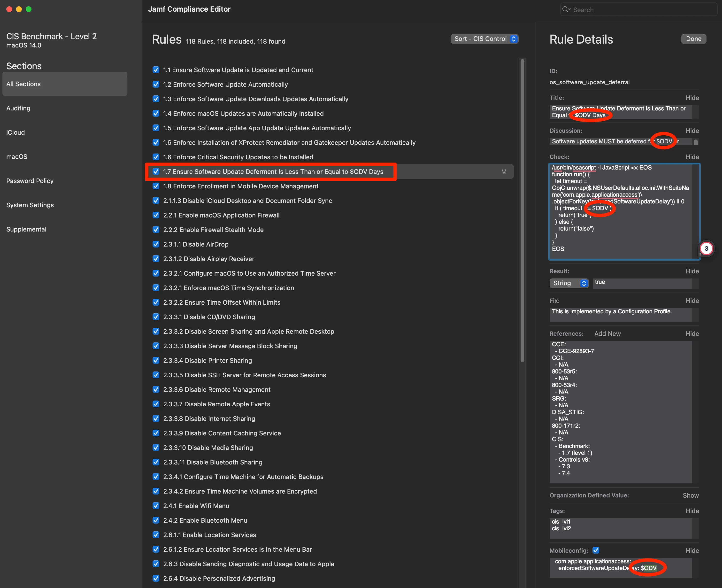Uncheck rule 1.1 Ensure Software Update is Updated
Image resolution: width=722 pixels, height=588 pixels.
click(156, 70)
